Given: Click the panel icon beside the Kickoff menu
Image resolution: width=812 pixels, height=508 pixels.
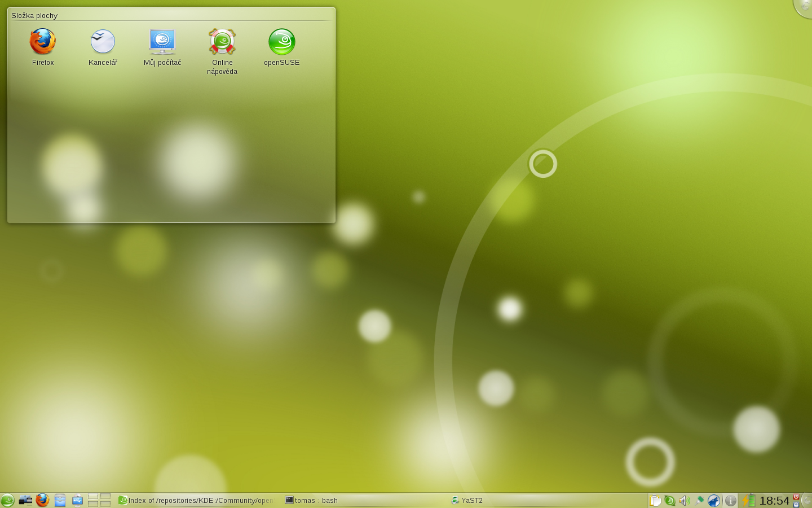Looking at the screenshot, I should point(25,500).
